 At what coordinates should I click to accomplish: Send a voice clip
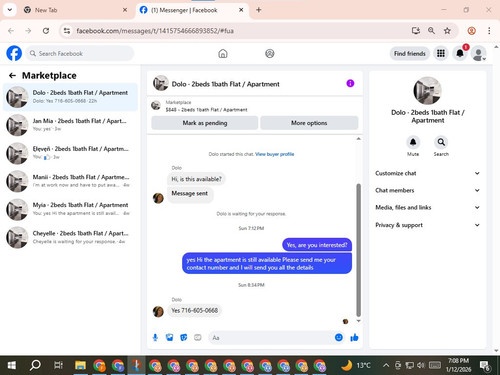(155, 338)
